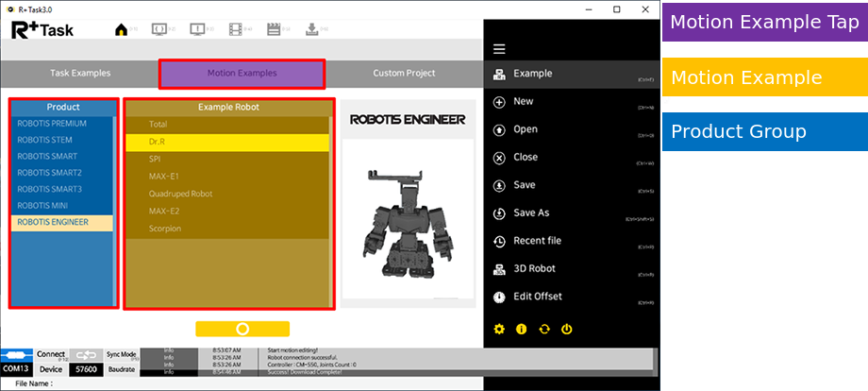
Task: Go to the Home screen icon
Action: [121, 30]
